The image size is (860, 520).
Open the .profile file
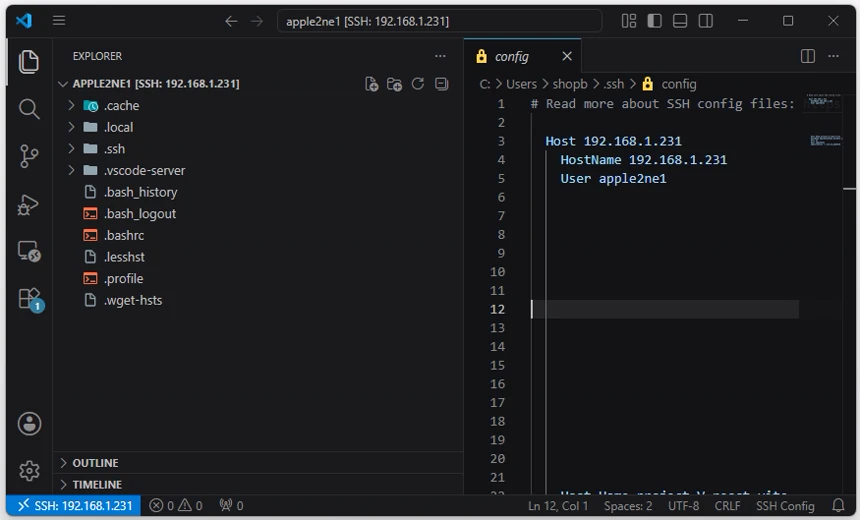[123, 279]
